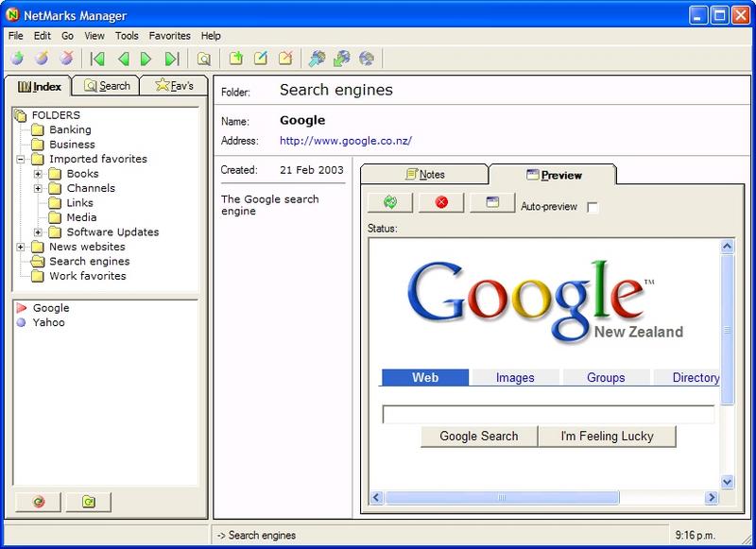Image resolution: width=756 pixels, height=549 pixels.
Task: Open the Help menu
Action: (211, 36)
